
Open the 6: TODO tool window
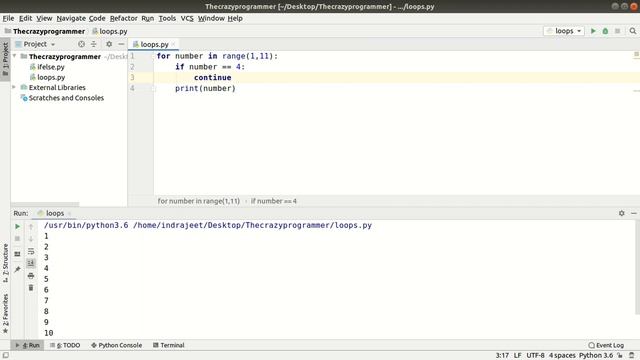coord(65,345)
